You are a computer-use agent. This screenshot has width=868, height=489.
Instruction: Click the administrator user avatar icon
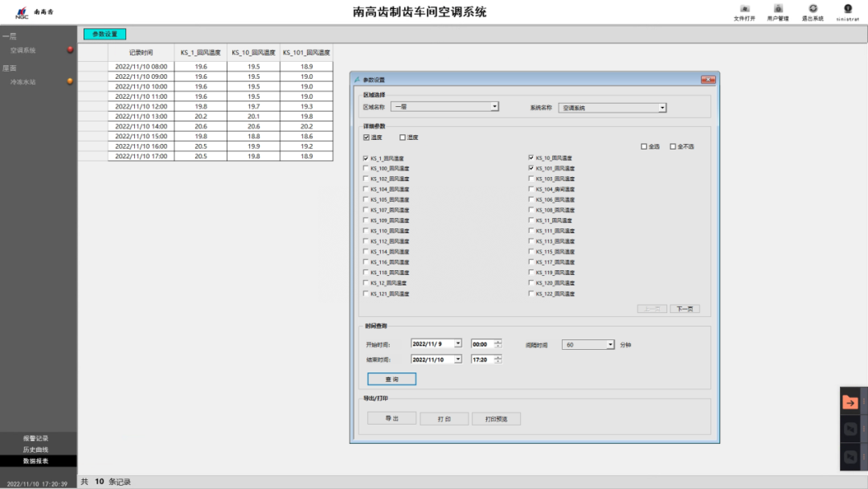tap(848, 8)
